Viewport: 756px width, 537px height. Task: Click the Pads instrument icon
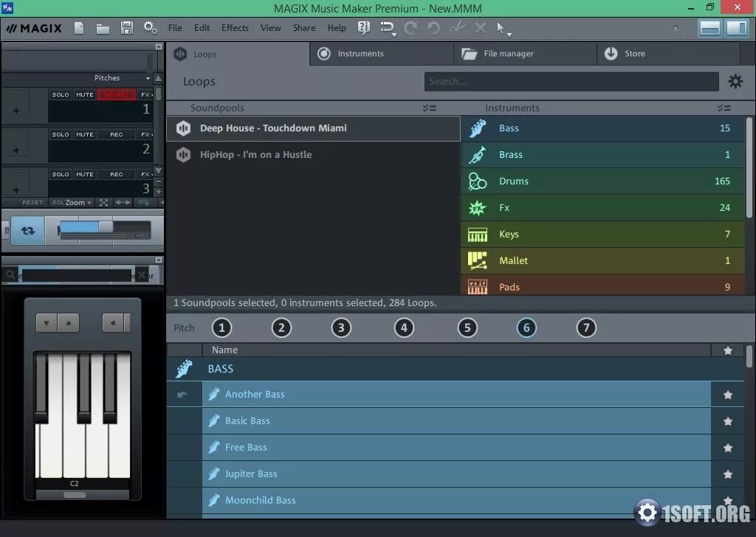[x=478, y=286]
